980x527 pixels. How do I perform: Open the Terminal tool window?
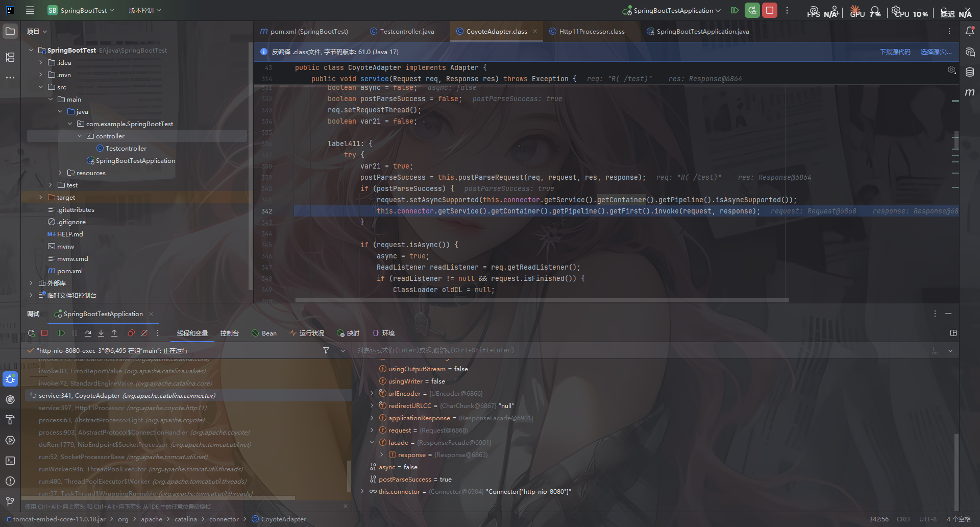pyautogui.click(x=10, y=461)
